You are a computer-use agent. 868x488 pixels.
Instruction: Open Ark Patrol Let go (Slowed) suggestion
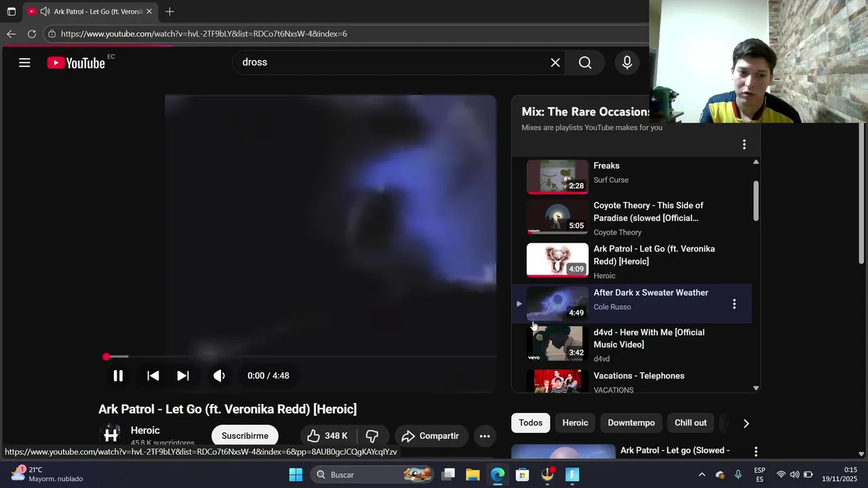pos(675,450)
